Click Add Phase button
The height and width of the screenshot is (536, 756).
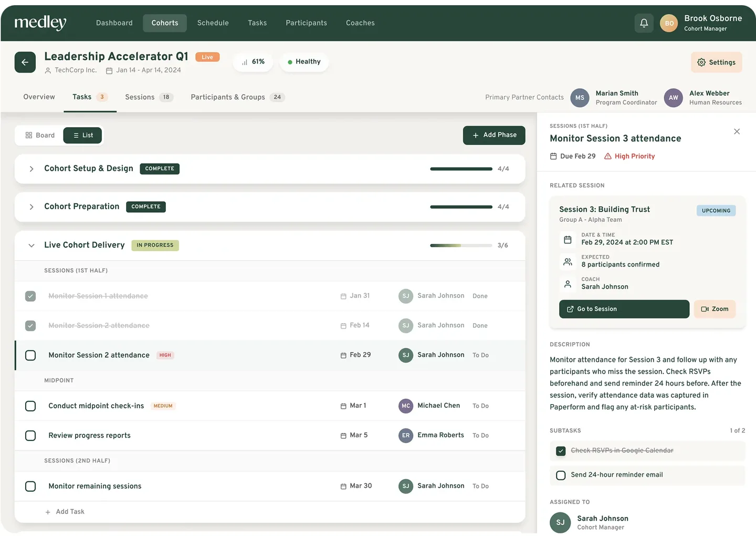(x=494, y=135)
